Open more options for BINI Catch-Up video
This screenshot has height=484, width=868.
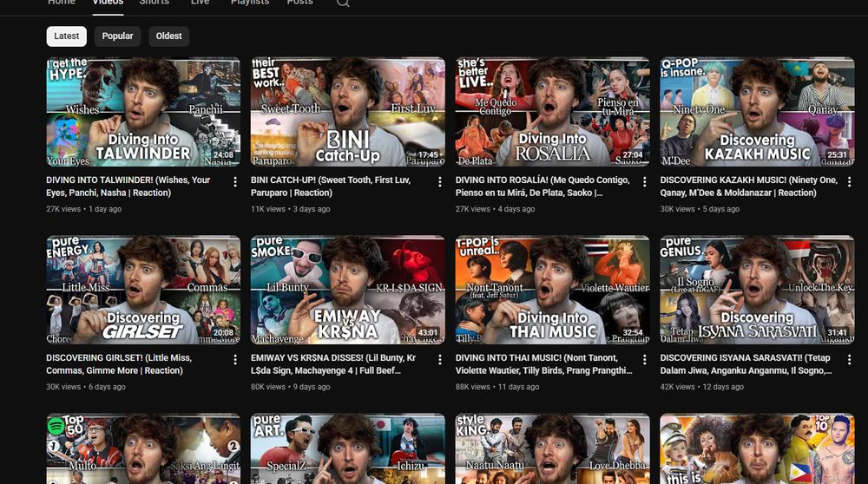[440, 181]
